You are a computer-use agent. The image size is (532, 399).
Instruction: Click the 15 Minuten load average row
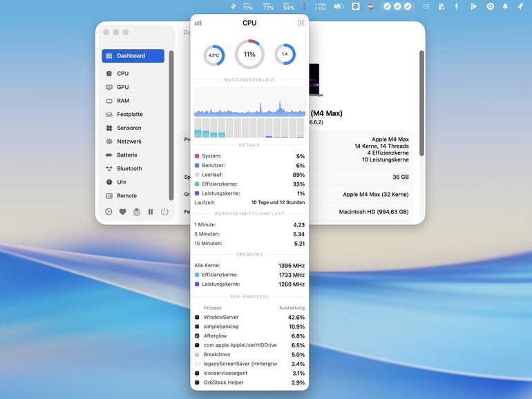[249, 244]
